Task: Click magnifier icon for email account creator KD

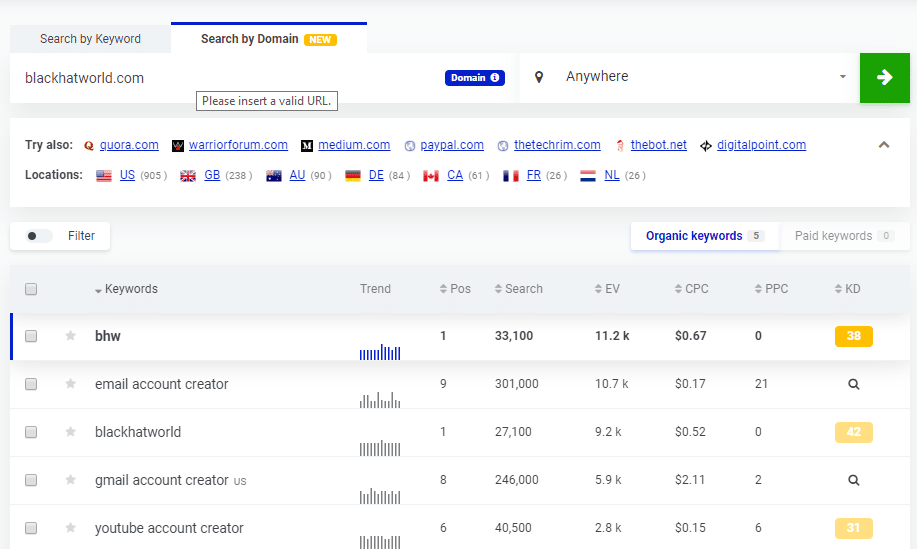Action: [854, 384]
